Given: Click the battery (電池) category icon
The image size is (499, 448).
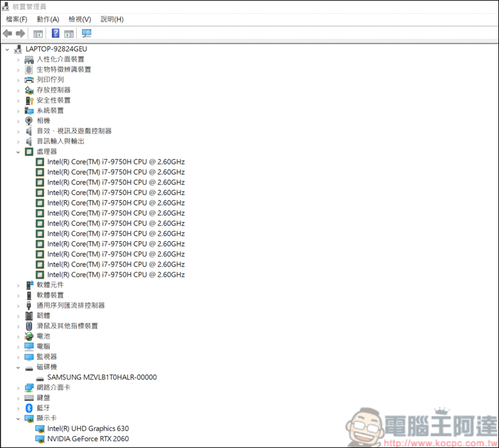Looking at the screenshot, I should tap(29, 336).
